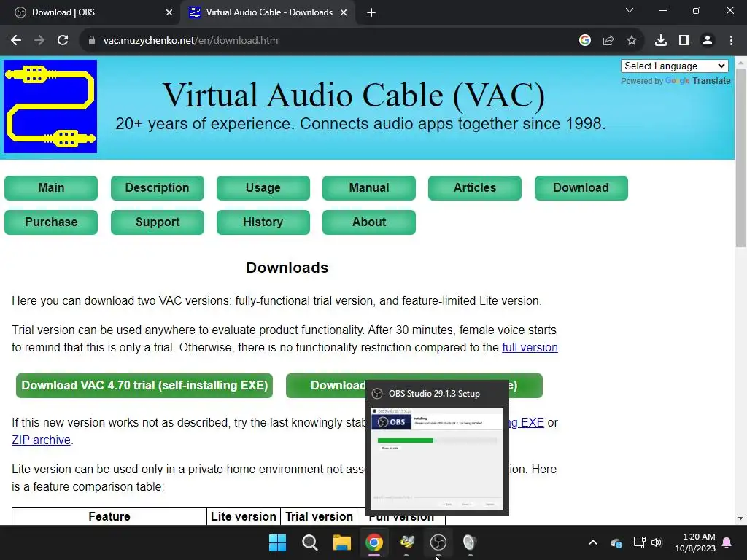Download VAC 4.70 trial self-installing EXE

[x=144, y=385]
